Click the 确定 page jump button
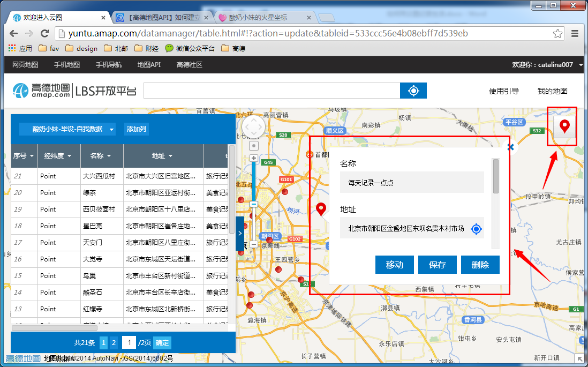This screenshot has width=588, height=367. click(162, 342)
